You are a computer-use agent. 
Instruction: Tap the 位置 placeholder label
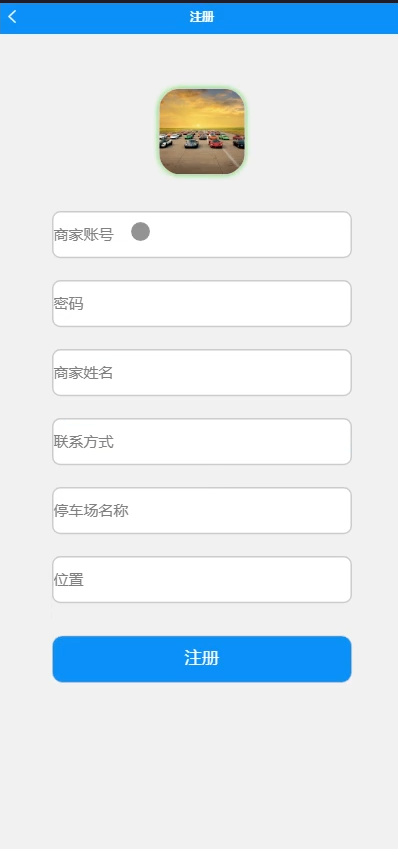click(x=68, y=580)
